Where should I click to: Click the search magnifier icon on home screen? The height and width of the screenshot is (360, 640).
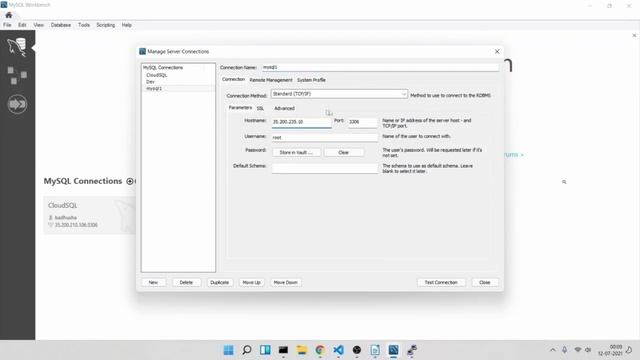coord(564,182)
